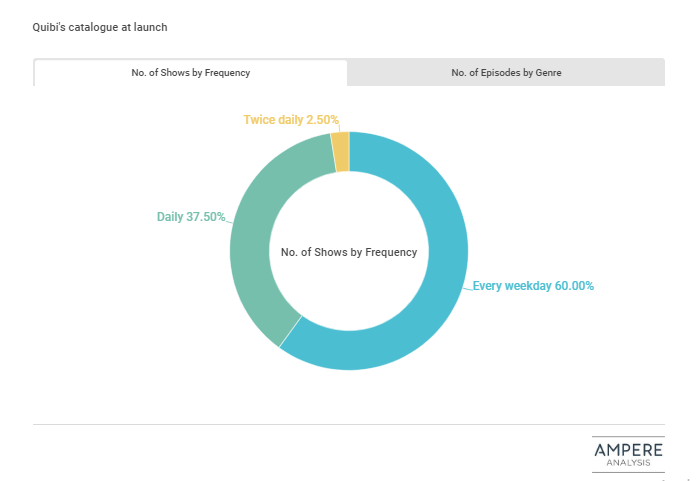The image size is (698, 481).
Task: Click the 2.50% percentage value
Action: [x=323, y=120]
